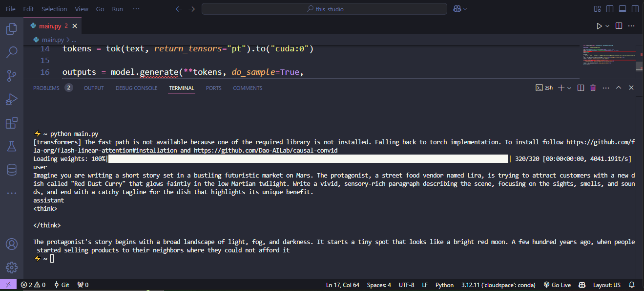Change end of line sequence LF

[x=425, y=285]
